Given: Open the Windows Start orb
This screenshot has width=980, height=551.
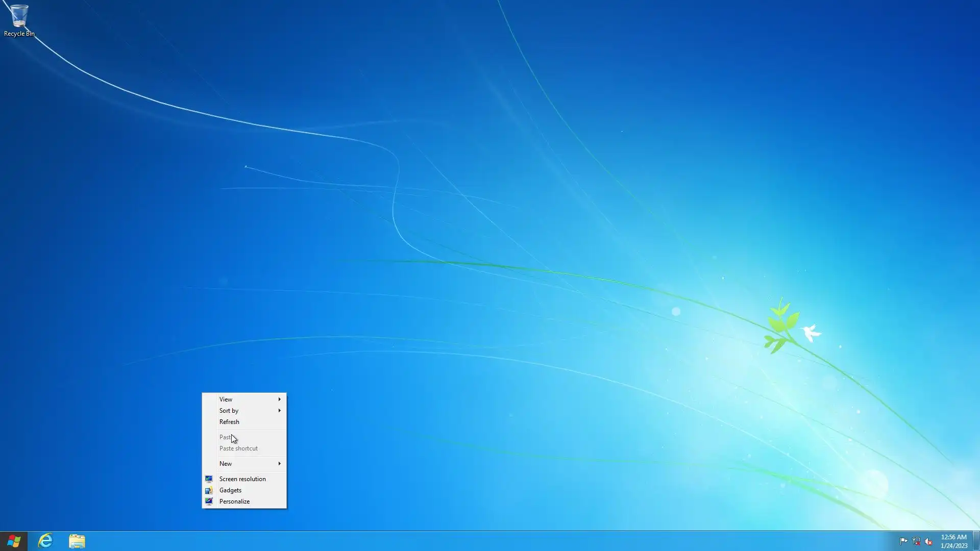Looking at the screenshot, I should coord(14,541).
